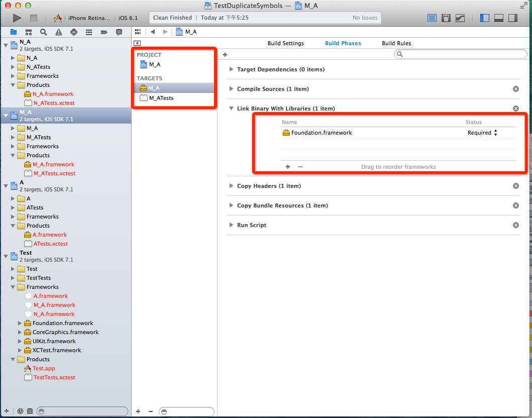This screenshot has height=418, width=532.
Task: Select the M_A target
Action: pyautogui.click(x=173, y=88)
